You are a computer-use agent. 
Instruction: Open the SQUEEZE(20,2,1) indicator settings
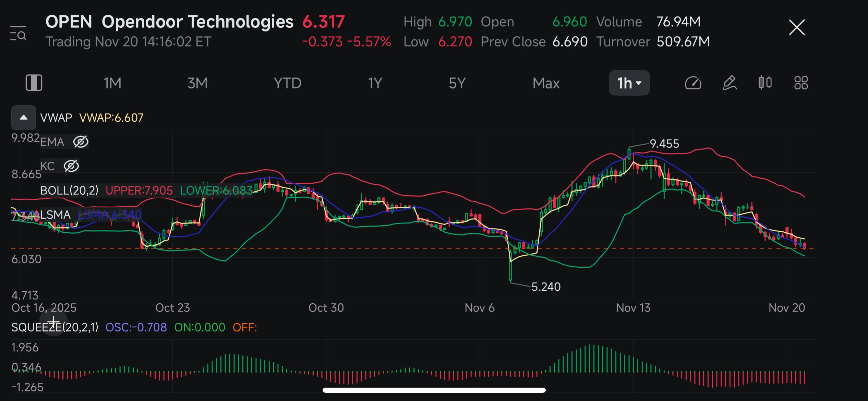pyautogui.click(x=55, y=327)
